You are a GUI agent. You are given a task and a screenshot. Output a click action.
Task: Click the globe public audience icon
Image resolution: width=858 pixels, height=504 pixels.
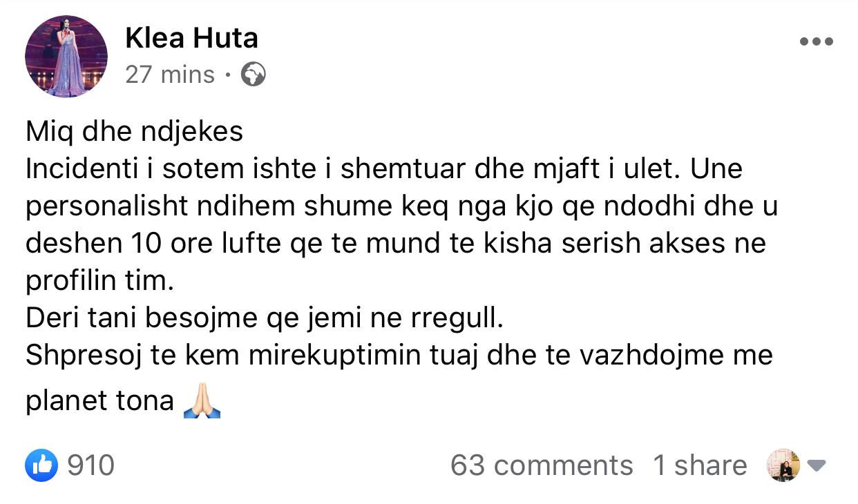[253, 75]
